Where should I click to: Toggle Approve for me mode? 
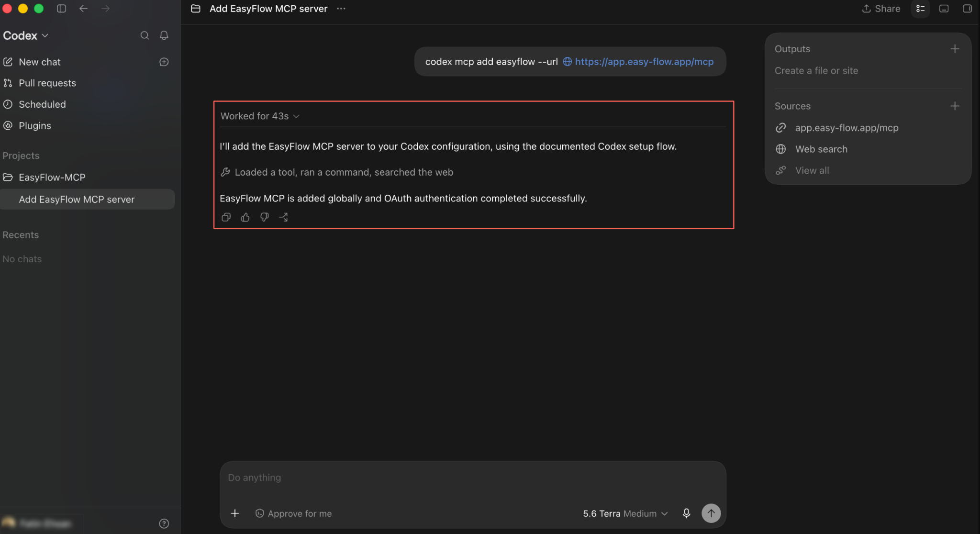(293, 513)
